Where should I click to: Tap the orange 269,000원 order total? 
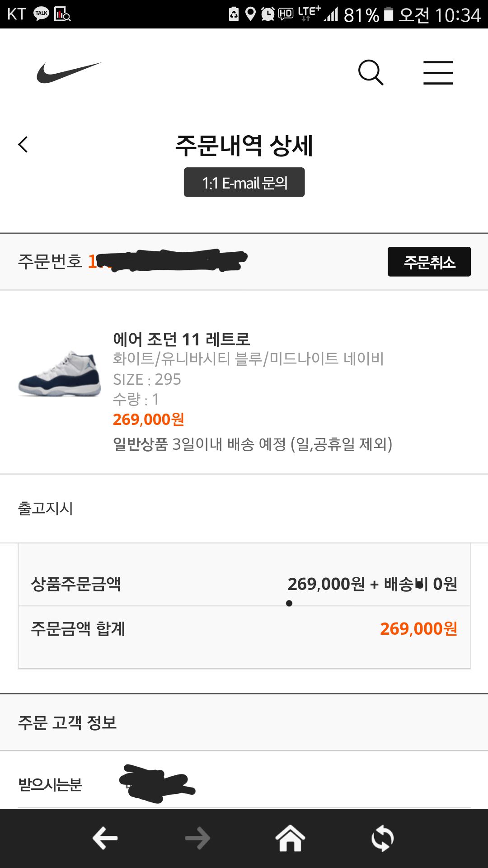pyautogui.click(x=418, y=629)
